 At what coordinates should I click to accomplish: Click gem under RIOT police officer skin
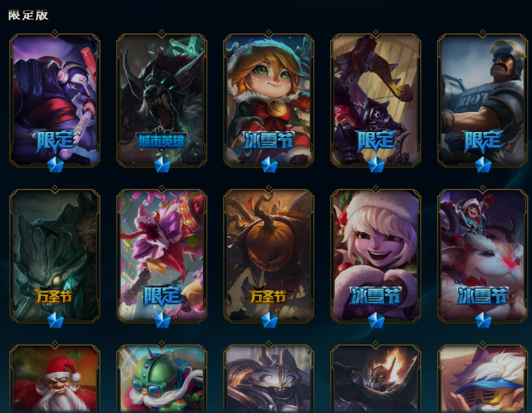tap(483, 165)
